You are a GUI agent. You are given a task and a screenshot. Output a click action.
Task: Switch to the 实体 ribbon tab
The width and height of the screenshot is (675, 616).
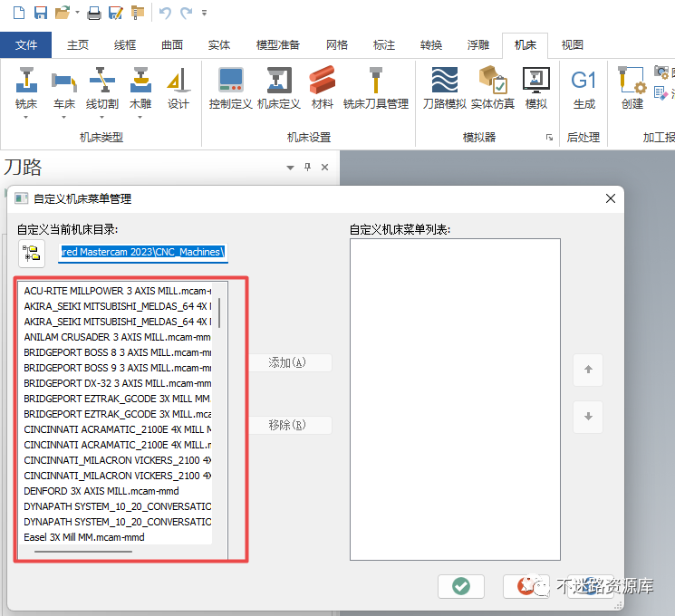(219, 44)
